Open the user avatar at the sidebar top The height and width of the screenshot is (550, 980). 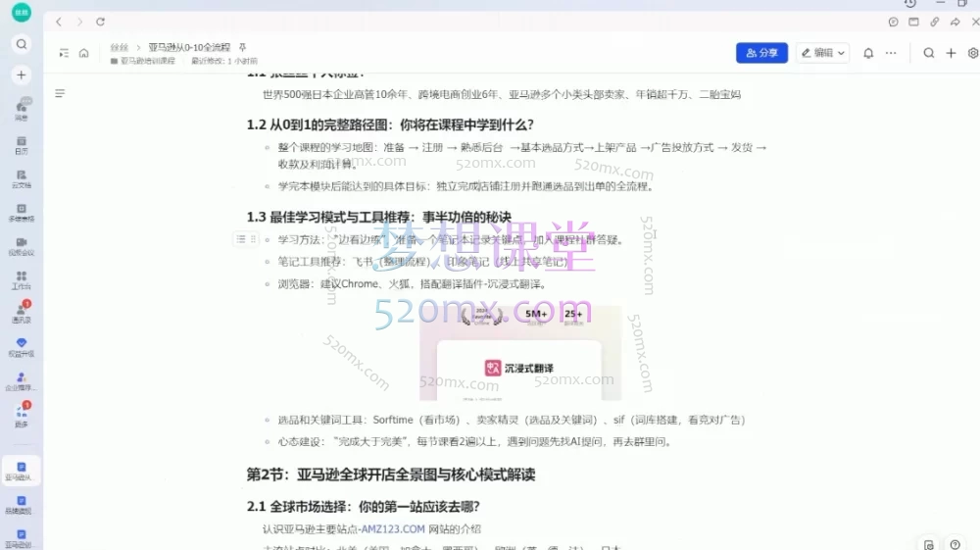[x=22, y=11]
